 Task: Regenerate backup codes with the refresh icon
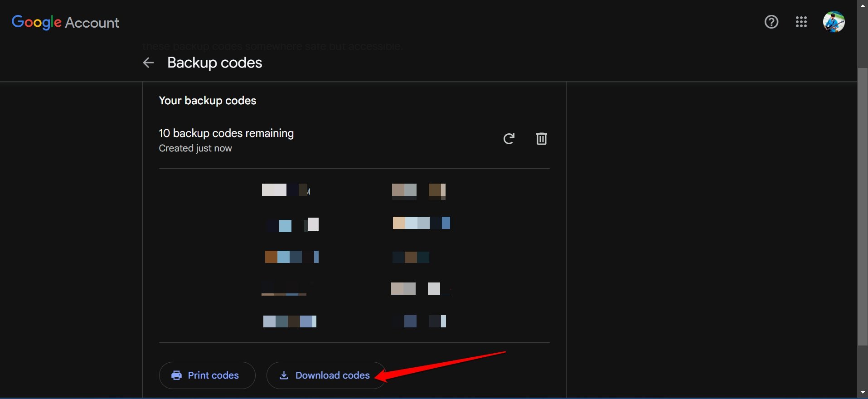[x=509, y=139]
